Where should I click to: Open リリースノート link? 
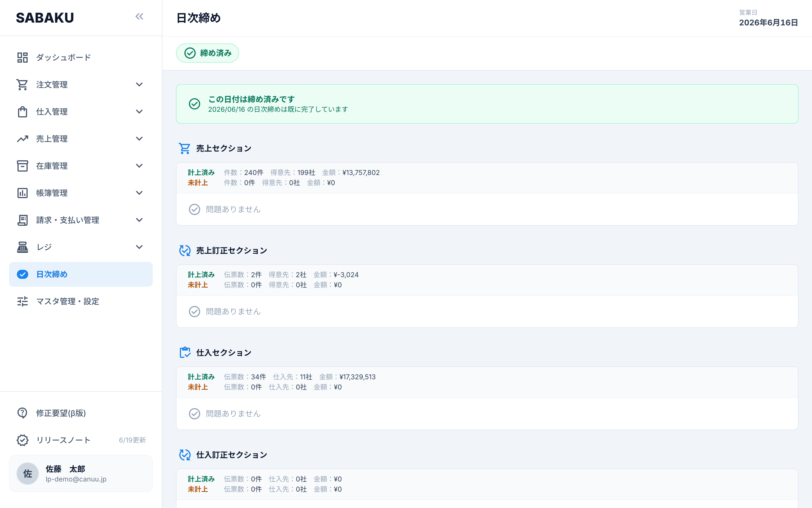[x=63, y=440]
